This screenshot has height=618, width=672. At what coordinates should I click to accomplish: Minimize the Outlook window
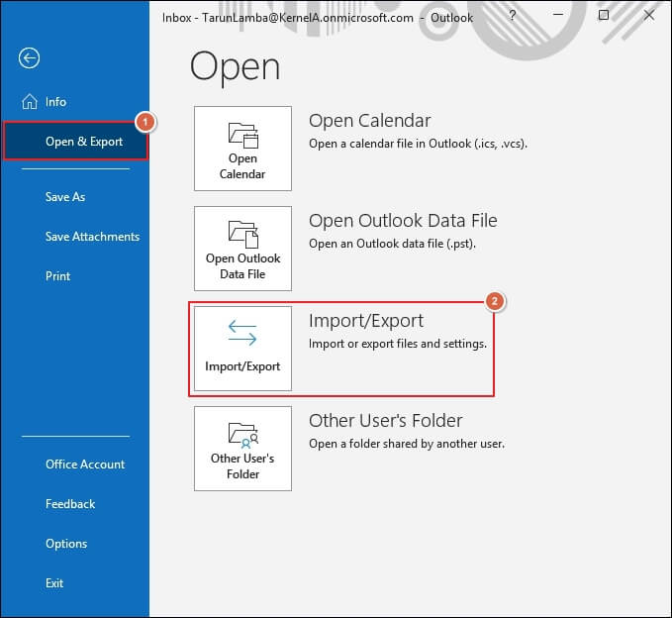coord(558,15)
